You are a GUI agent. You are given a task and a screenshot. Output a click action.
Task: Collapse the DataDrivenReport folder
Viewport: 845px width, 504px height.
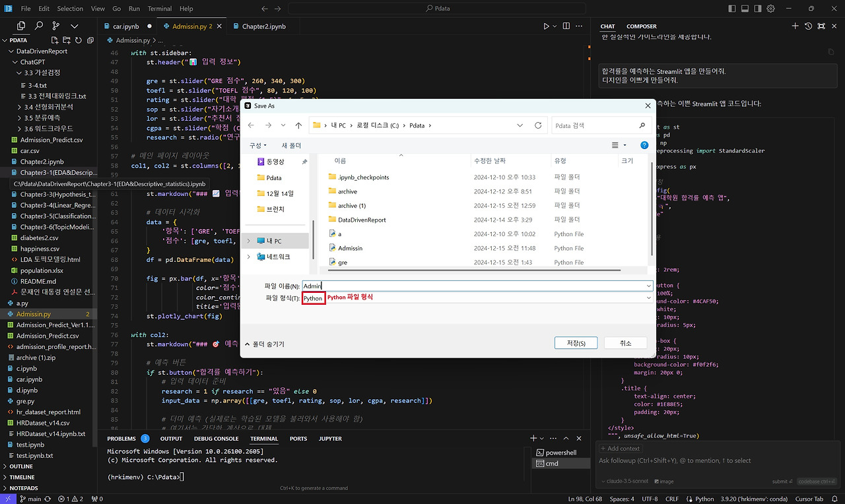(42, 51)
